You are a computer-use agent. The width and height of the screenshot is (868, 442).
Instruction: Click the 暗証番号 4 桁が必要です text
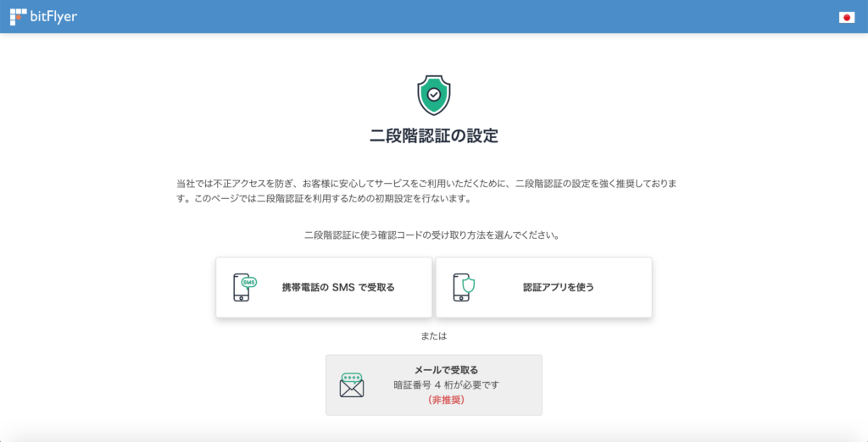point(446,385)
